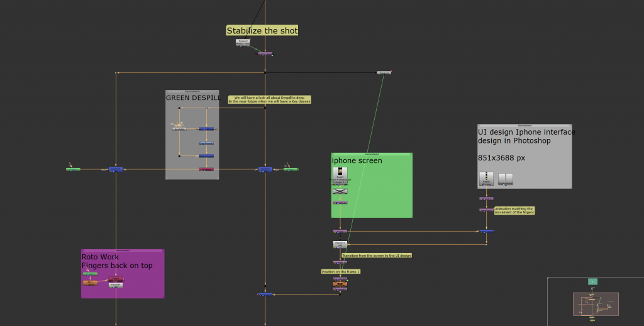Select the first purple node below the UI design backdrop
644x326 pixels.
pyautogui.click(x=486, y=199)
